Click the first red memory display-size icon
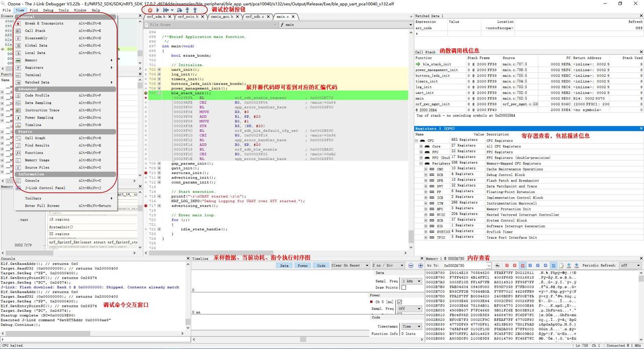The height and width of the screenshot is (349, 644). [x=507, y=266]
